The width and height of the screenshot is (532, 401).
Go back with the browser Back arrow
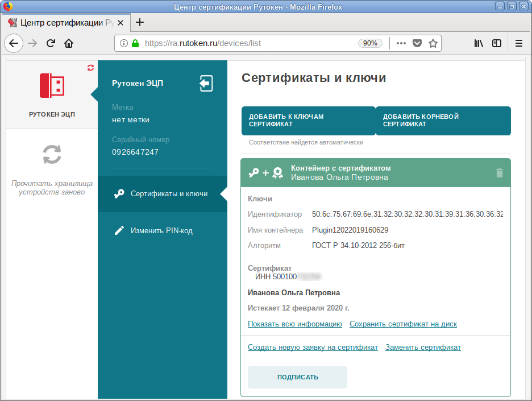point(14,43)
